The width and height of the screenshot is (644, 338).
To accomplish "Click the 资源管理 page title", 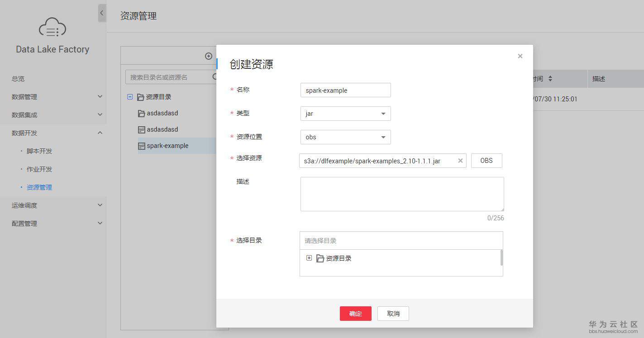I will click(138, 16).
